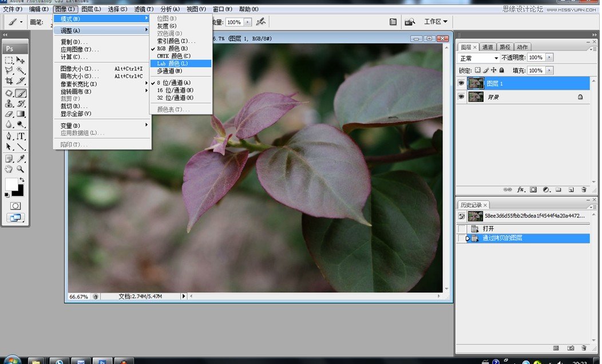Enable airbrush in options bar
The image size is (602, 364).
[x=261, y=22]
